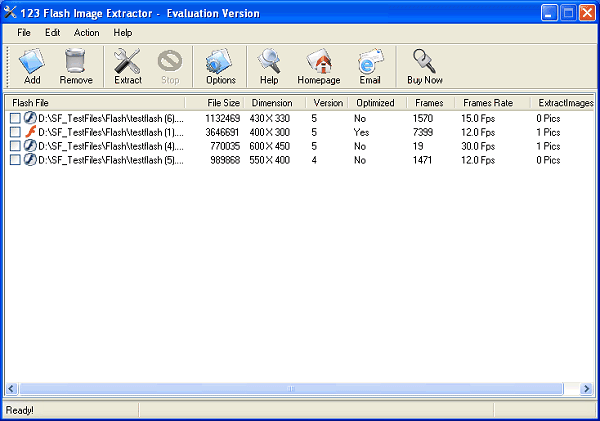600x421 pixels.
Task: Close the Flash Image Extractor window
Action: click(587, 13)
